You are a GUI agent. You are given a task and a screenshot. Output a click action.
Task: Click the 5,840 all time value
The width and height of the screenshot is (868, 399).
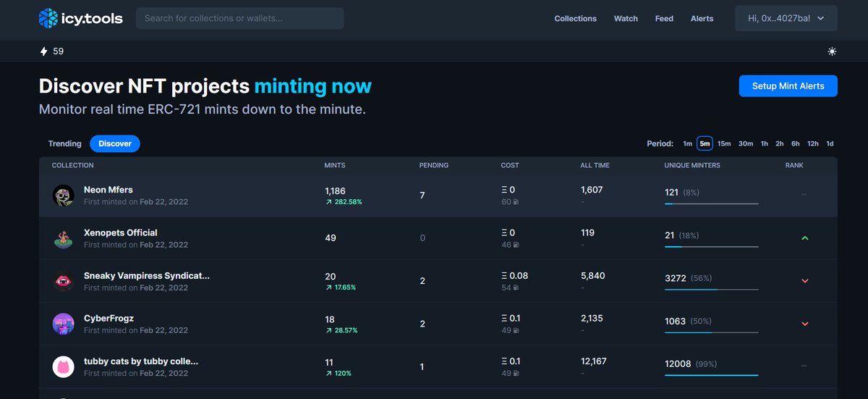592,276
